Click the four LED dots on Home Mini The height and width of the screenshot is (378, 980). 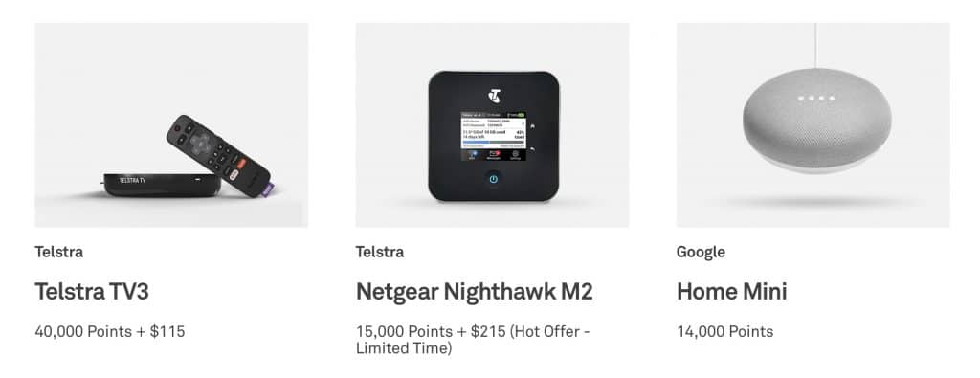tap(813, 99)
